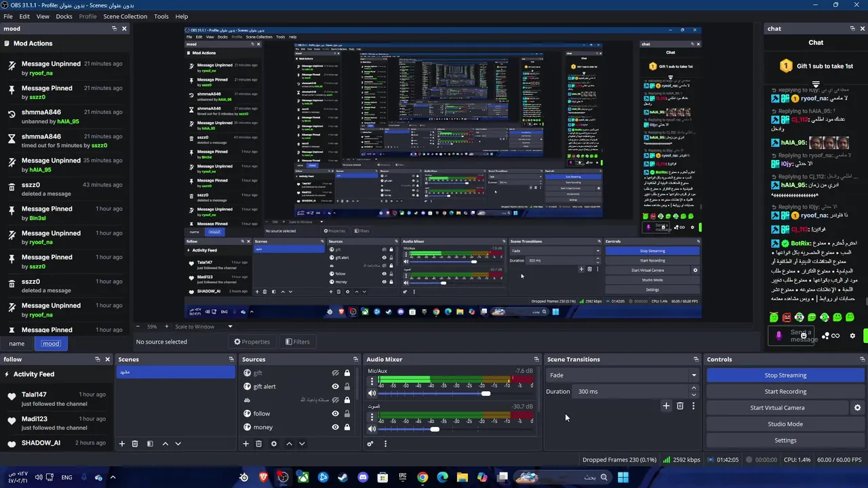The width and height of the screenshot is (868, 488).
Task: Open Steam from Windows taskbar
Action: (342, 478)
